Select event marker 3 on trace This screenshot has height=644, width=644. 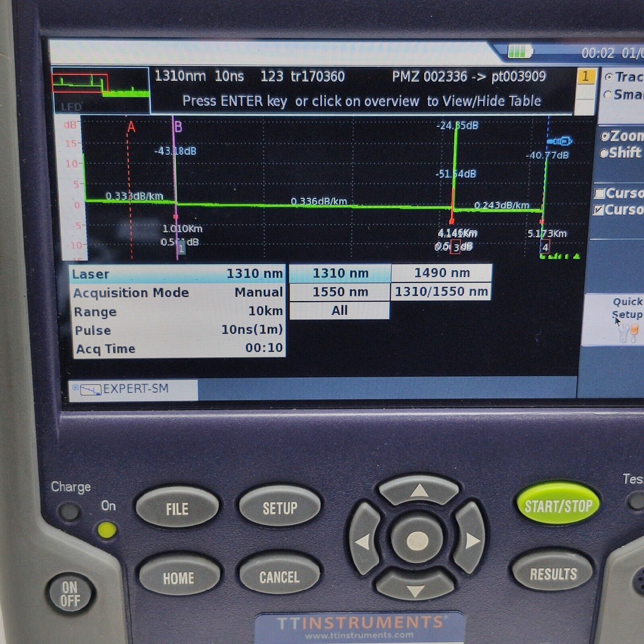coord(455,247)
